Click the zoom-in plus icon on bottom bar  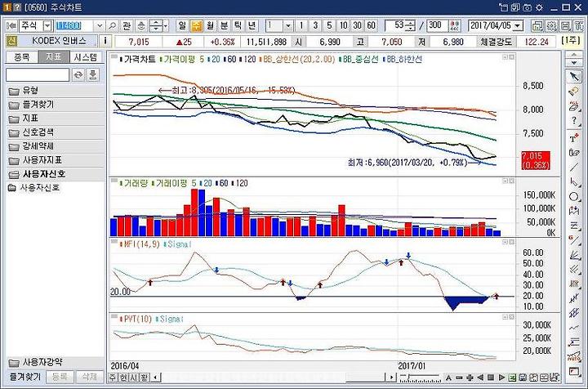470,378
